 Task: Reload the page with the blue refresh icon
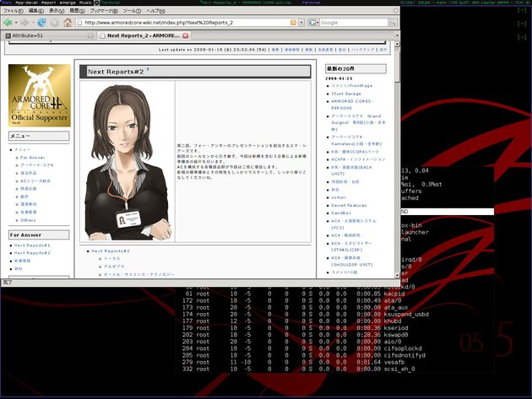(41, 23)
